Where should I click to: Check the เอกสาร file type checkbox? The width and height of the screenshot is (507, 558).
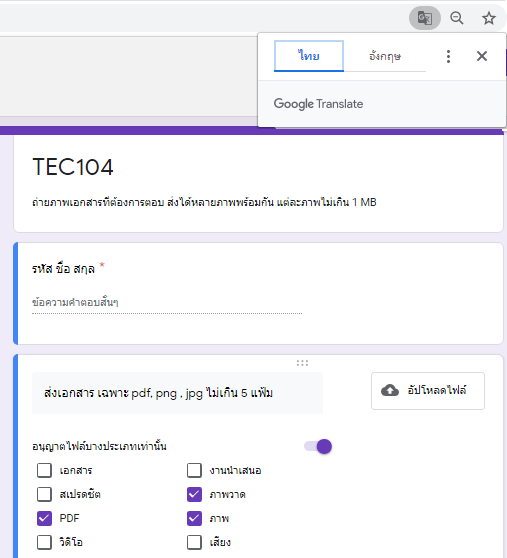tap(44, 470)
